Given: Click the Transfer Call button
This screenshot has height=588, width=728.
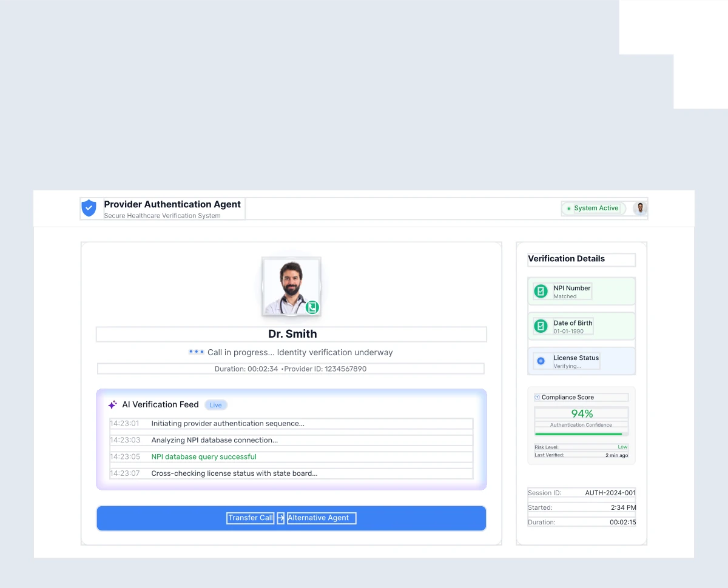Looking at the screenshot, I should (250, 518).
